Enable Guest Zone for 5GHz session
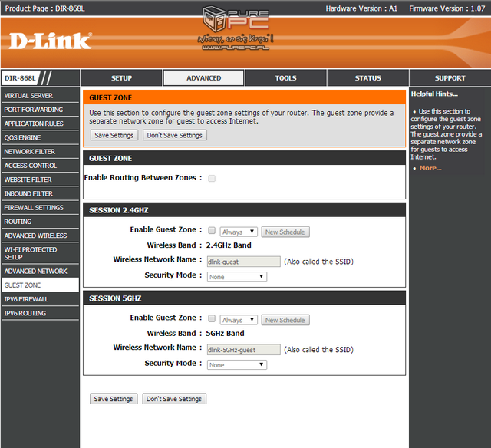 pos(212,318)
